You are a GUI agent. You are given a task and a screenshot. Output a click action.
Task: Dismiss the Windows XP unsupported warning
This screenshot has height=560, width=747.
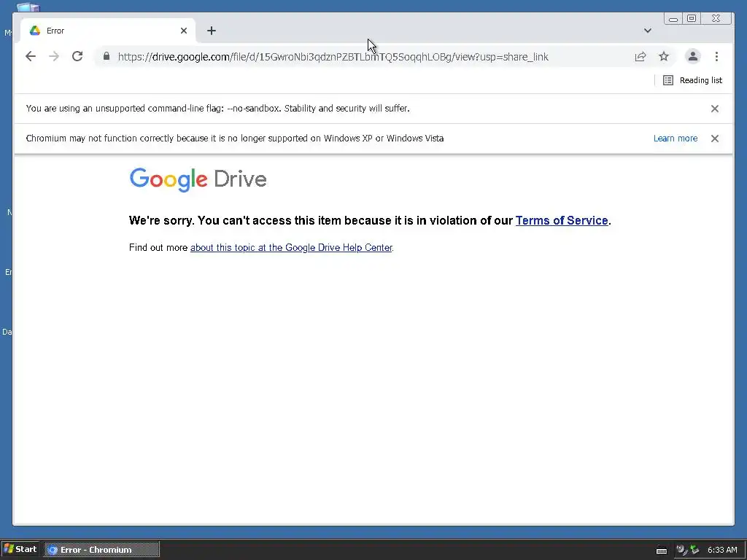click(x=715, y=139)
